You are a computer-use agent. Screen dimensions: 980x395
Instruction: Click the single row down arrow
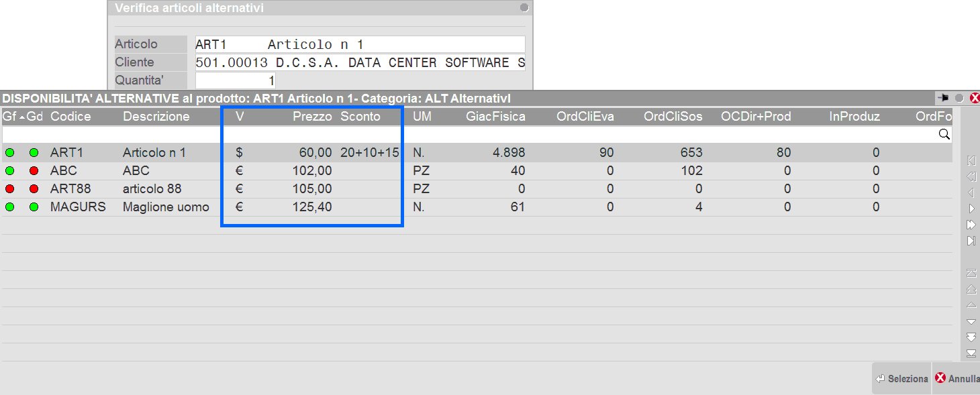[x=971, y=321]
